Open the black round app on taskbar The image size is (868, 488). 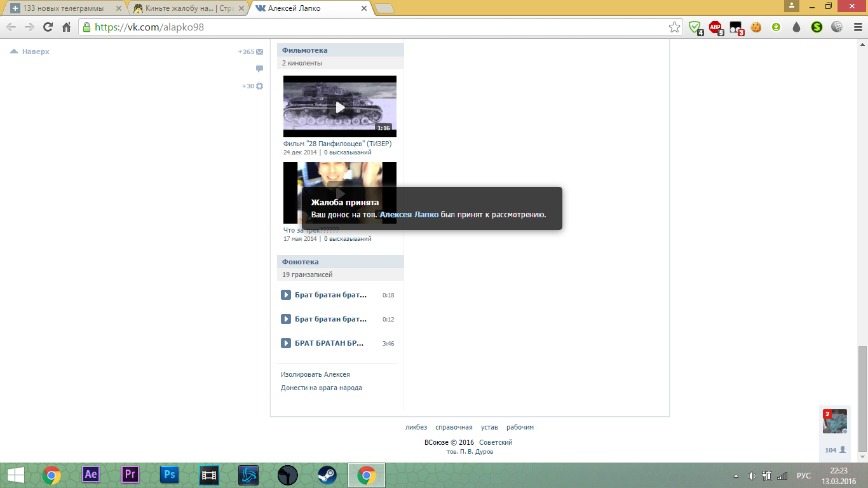coord(288,475)
